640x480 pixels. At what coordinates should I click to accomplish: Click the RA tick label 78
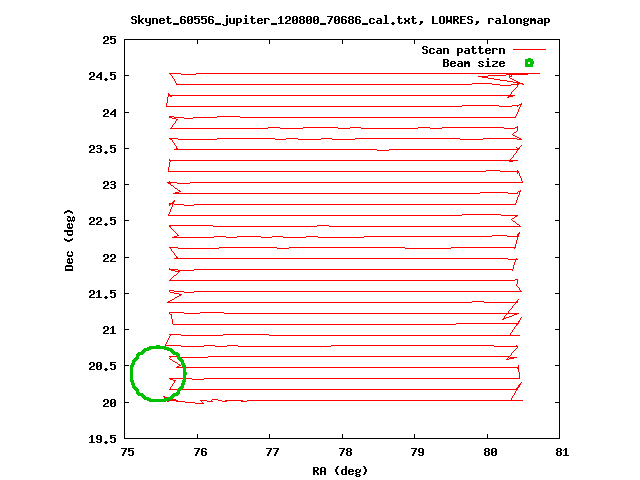[x=345, y=452]
